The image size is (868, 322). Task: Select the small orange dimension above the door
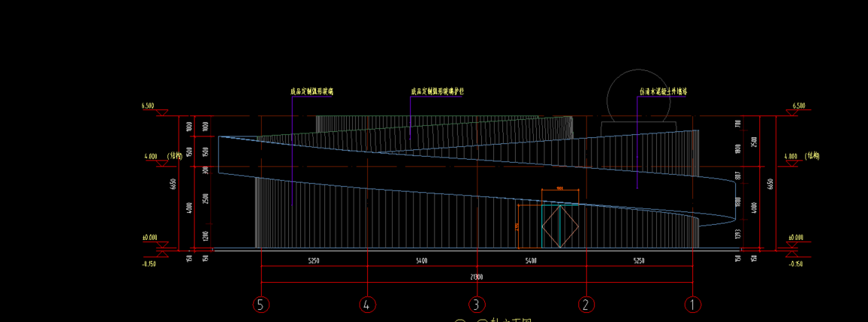[x=560, y=190]
